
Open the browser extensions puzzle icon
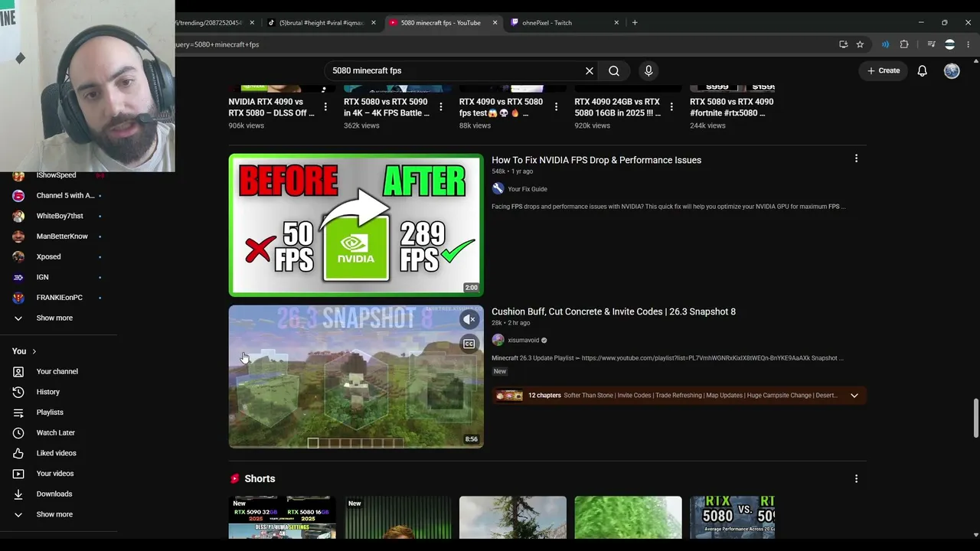pos(904,44)
